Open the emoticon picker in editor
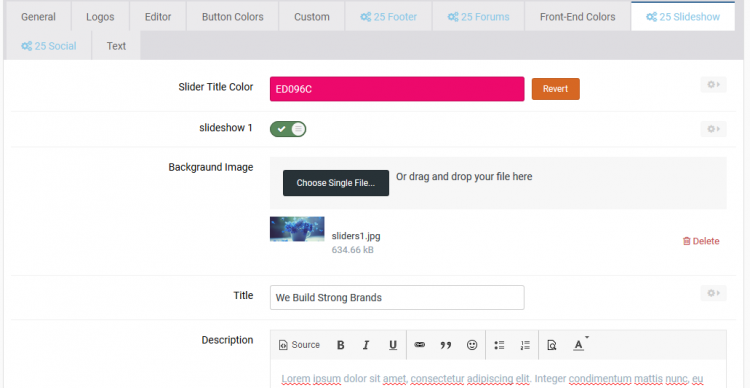Screen dimensions: 750x388 pos(472,345)
